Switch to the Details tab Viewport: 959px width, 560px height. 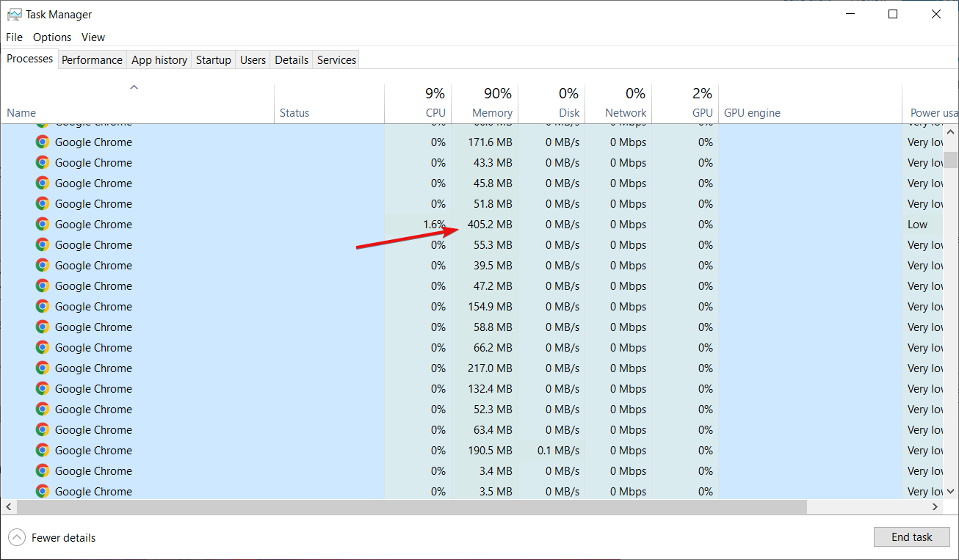coord(292,60)
